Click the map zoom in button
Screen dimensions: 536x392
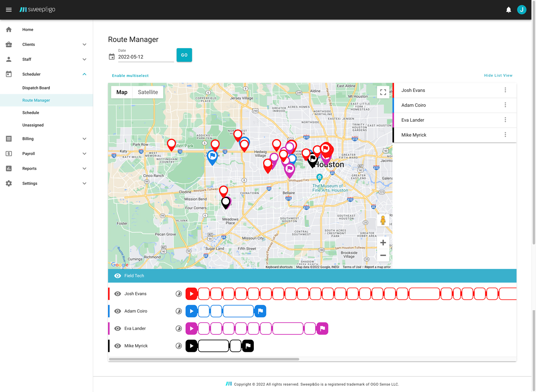coord(383,243)
